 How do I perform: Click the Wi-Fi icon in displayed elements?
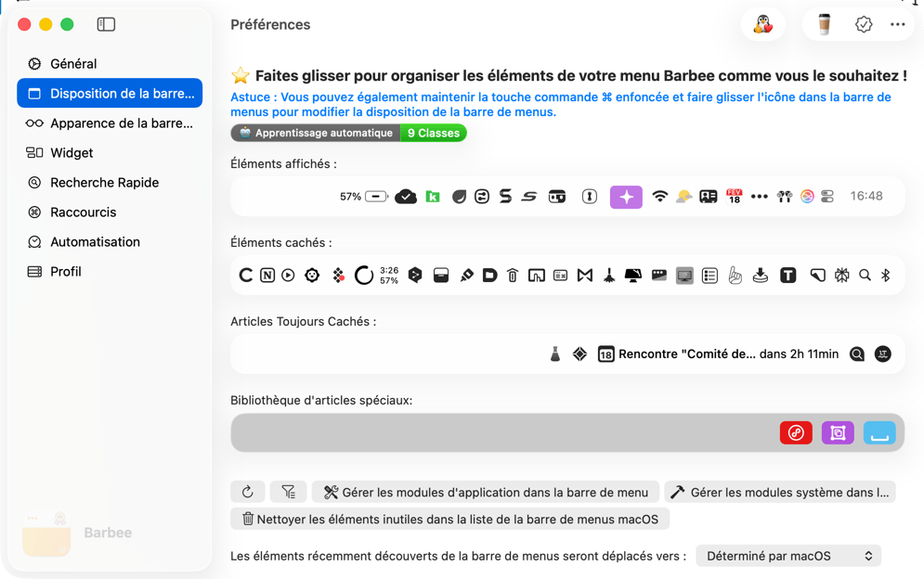[660, 196]
